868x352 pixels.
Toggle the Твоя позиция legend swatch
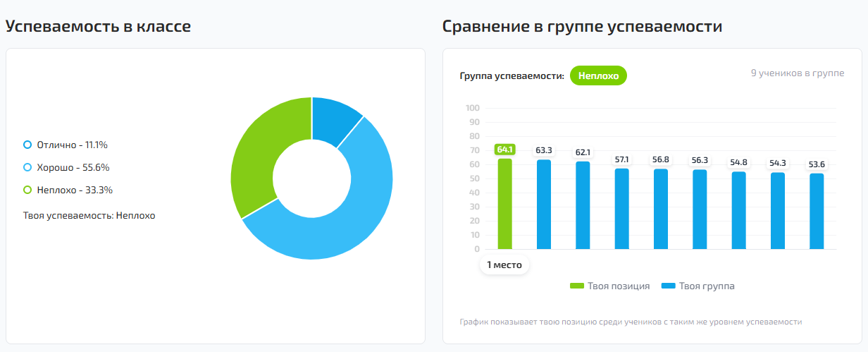(x=576, y=286)
